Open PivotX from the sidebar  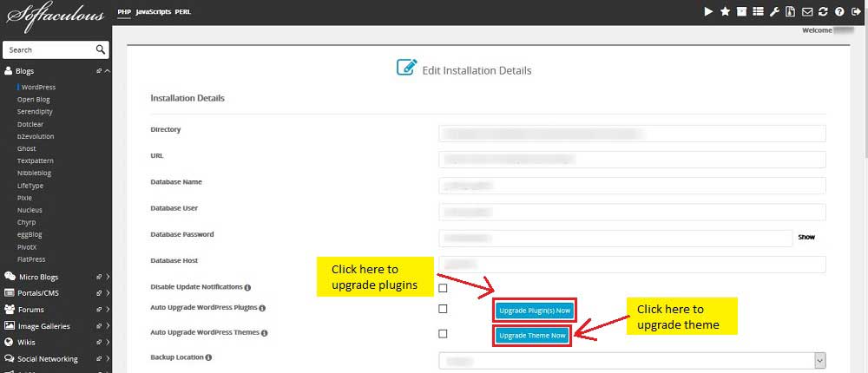(x=27, y=247)
